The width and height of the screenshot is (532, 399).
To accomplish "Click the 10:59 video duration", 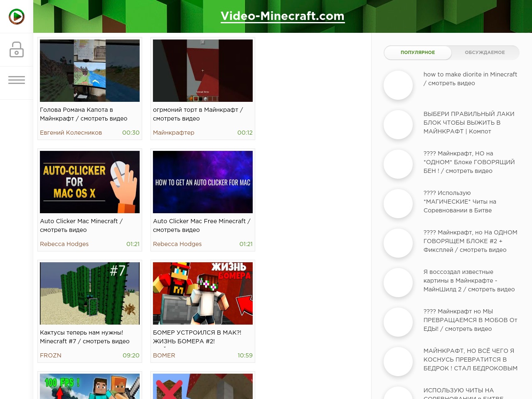I will point(245,355).
